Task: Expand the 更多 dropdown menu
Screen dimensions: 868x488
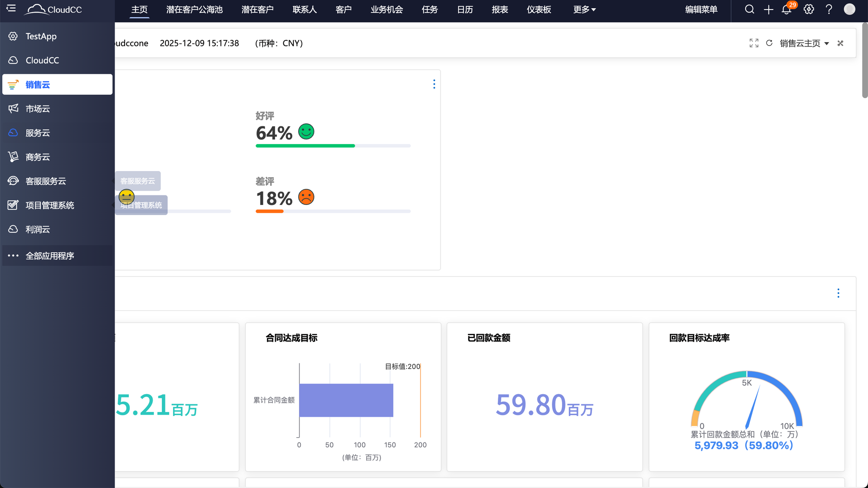Action: [x=584, y=10]
